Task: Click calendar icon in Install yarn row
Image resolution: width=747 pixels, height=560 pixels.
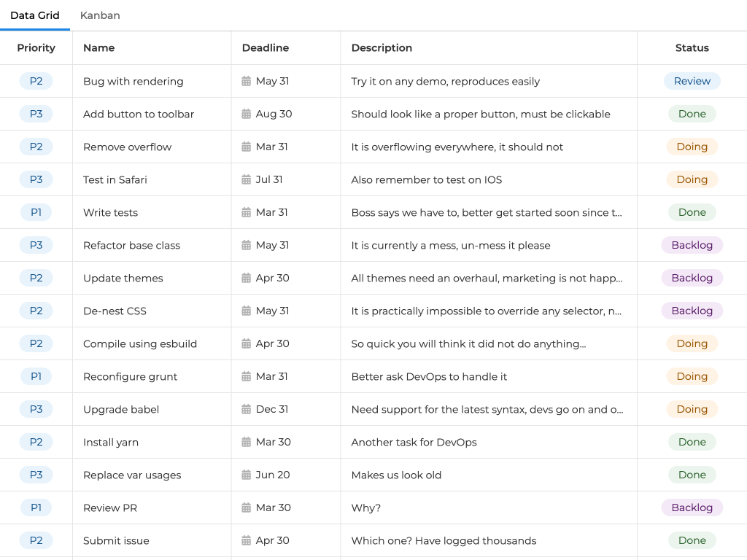Action: point(247,442)
